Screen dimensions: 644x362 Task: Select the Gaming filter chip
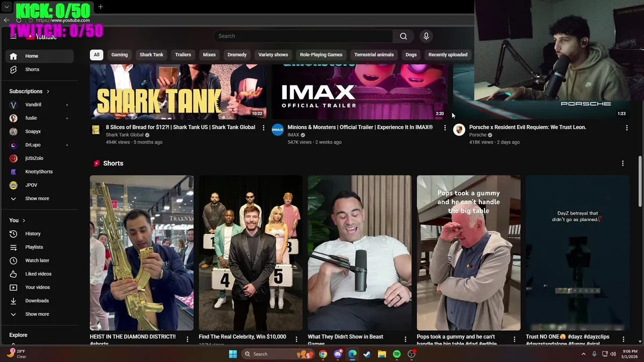(x=119, y=55)
